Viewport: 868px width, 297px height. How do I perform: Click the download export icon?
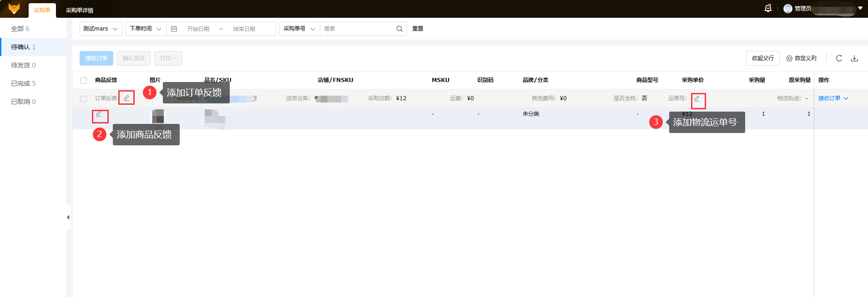[854, 58]
